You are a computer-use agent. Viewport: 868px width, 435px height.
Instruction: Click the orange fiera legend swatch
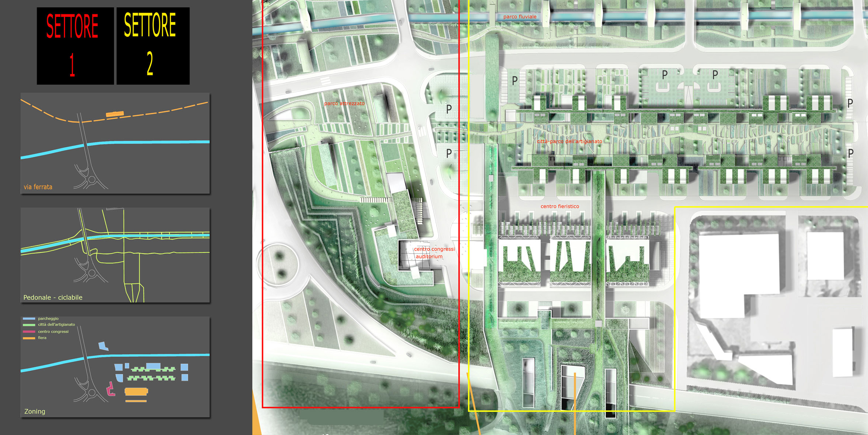(x=29, y=338)
